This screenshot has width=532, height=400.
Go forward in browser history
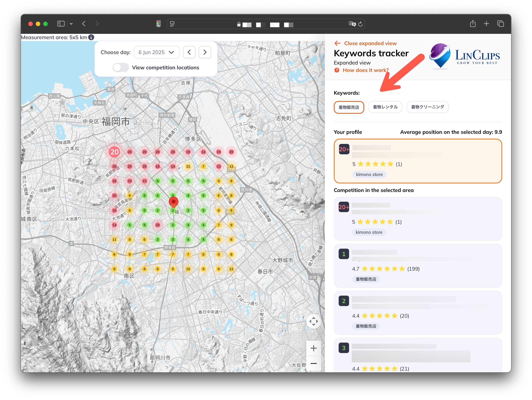pyautogui.click(x=97, y=24)
